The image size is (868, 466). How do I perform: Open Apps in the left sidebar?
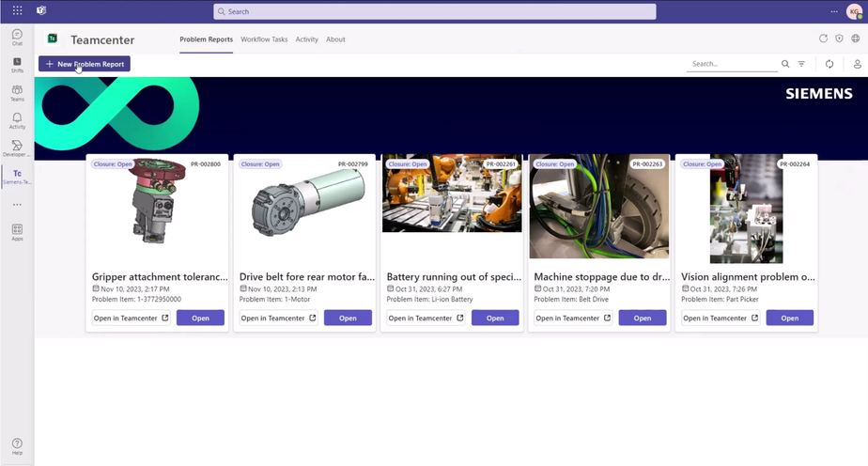17,232
